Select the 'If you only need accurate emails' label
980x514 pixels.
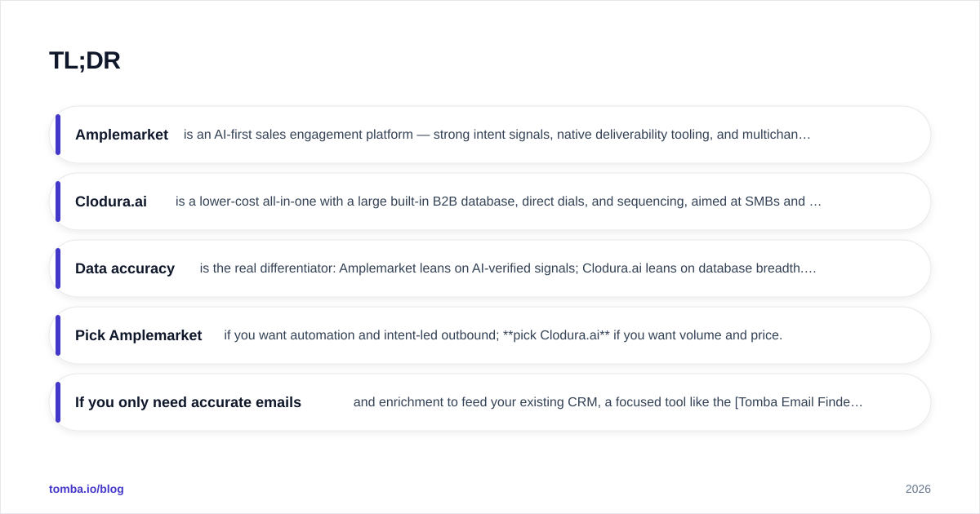[x=188, y=402]
